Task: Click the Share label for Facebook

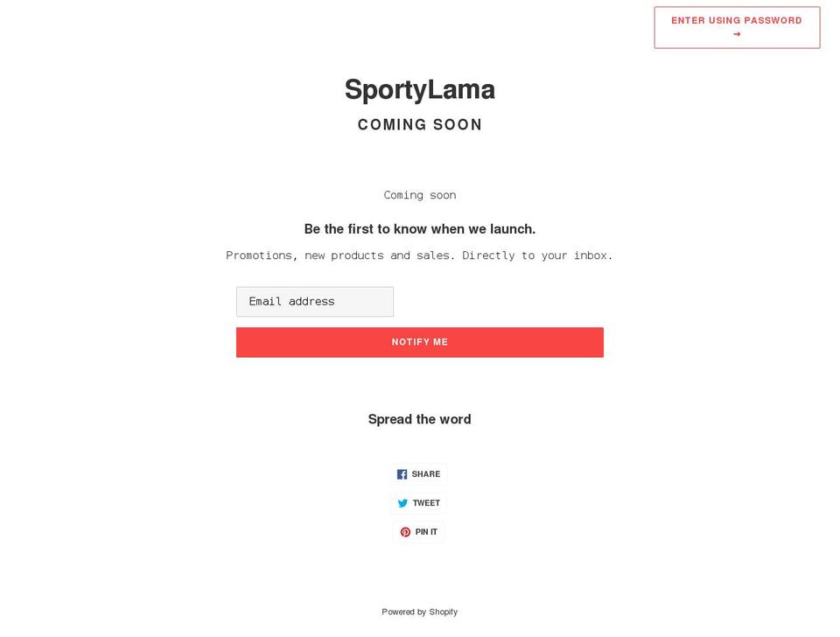Action: [x=426, y=474]
